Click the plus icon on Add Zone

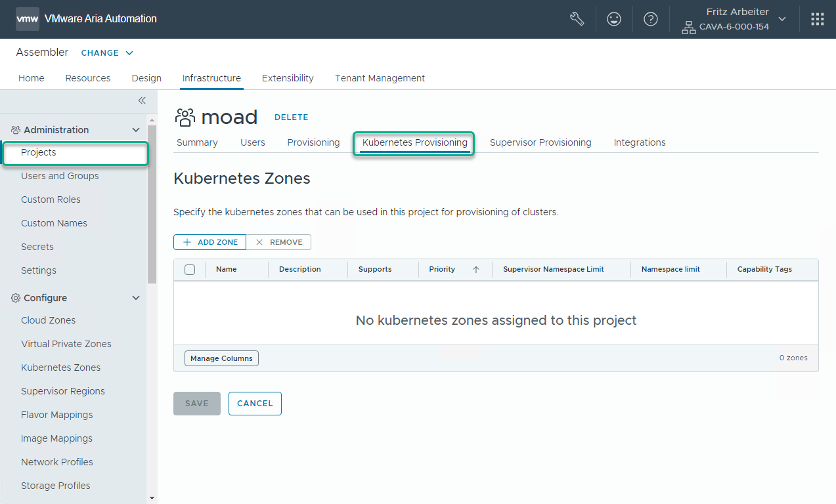click(187, 242)
